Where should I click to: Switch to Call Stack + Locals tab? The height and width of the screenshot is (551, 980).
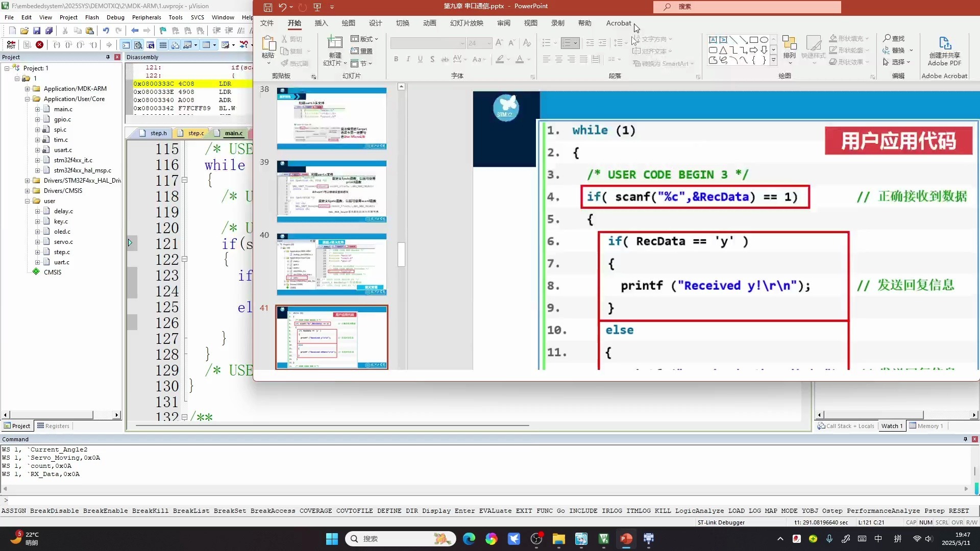pos(846,426)
